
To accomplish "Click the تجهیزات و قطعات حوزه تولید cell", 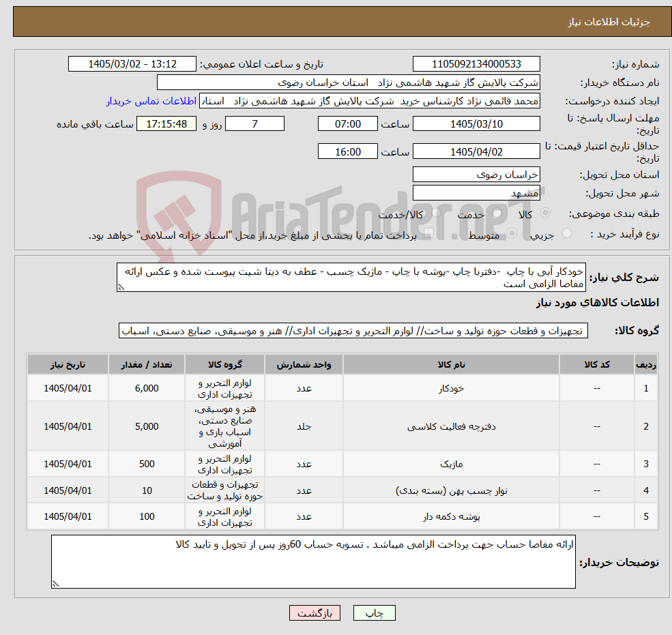I will [x=225, y=490].
